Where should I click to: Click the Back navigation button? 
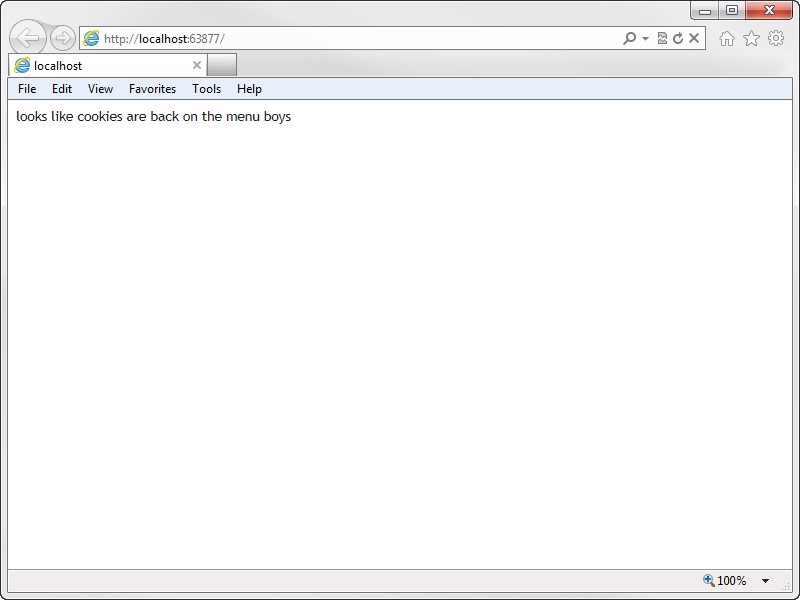pos(27,37)
